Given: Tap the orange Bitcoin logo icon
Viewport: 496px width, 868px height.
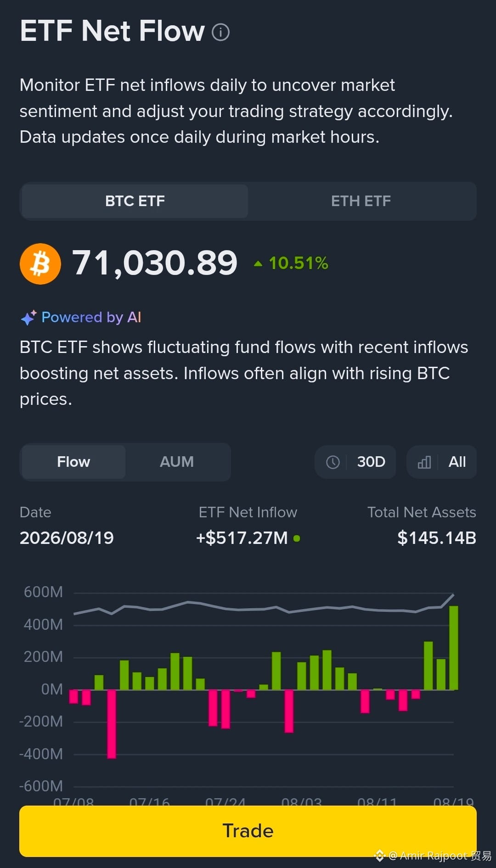Looking at the screenshot, I should 40,264.
